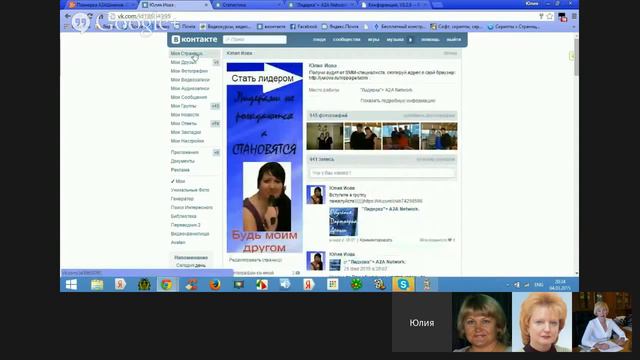Open Мои Видеозаписи in left menu

[x=190, y=80]
